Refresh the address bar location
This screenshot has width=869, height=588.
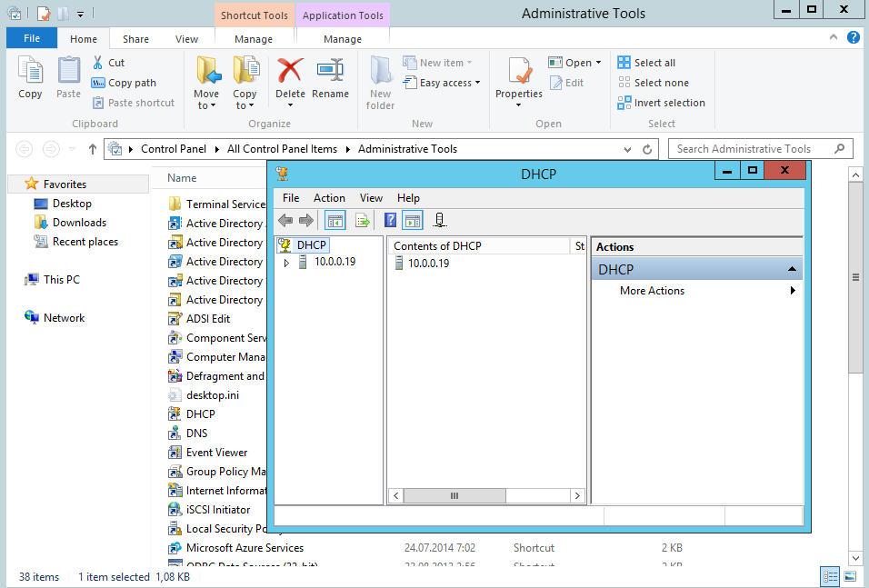[647, 149]
